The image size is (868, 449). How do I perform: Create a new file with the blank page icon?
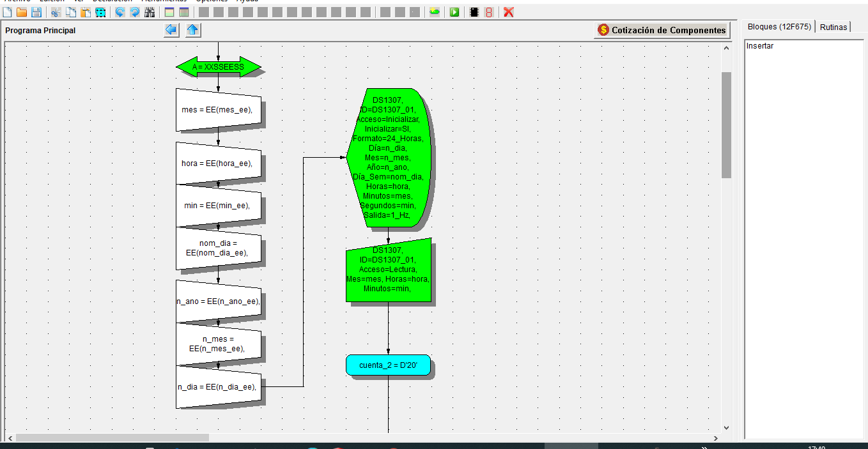click(8, 12)
